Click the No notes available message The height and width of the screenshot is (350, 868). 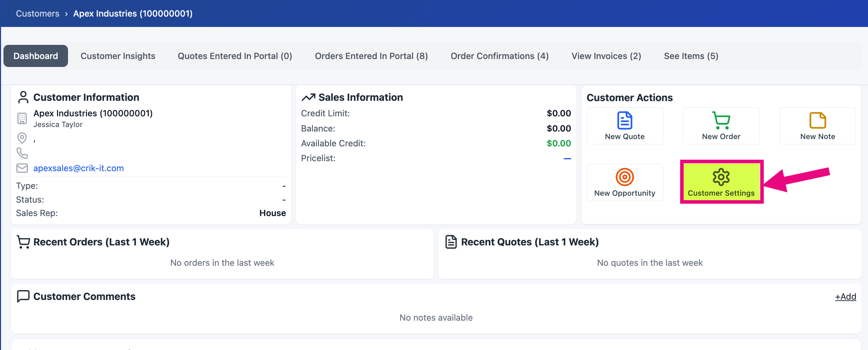point(436,318)
